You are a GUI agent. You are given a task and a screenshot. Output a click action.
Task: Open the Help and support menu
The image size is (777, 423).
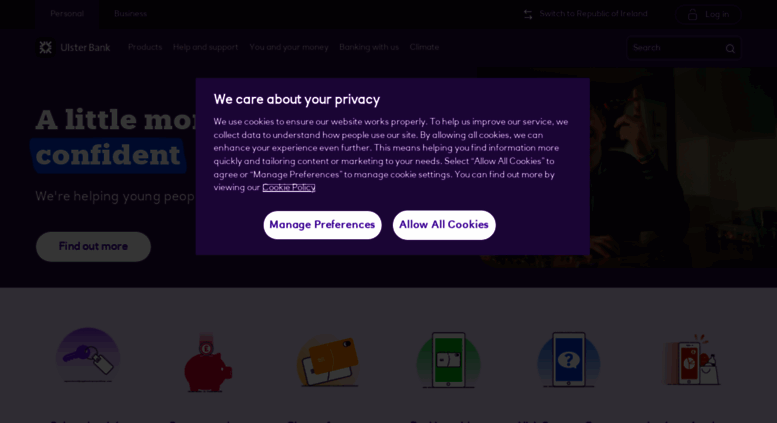[x=205, y=47]
